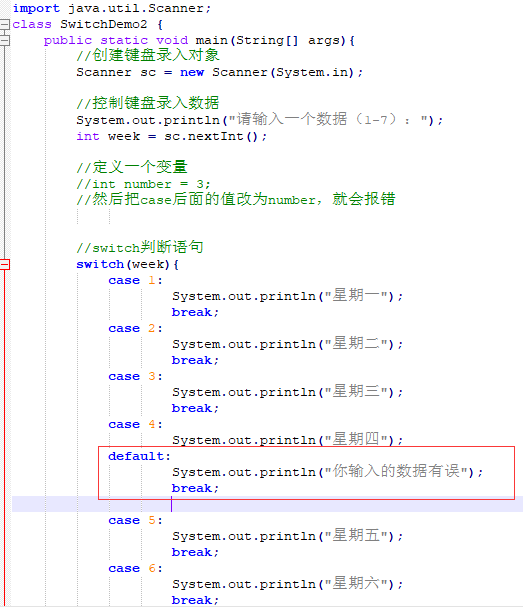Click the println '请输入一个数据（1-7）' line
Image resolution: width=523 pixels, height=607 pixels.
[x=259, y=120]
